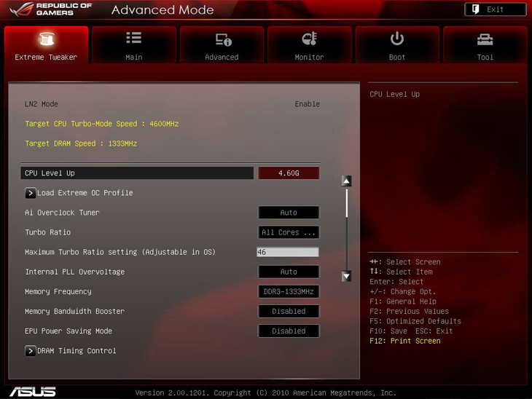Screen dimensions: 532x399
Task: Click the Tool drive icon
Action: click(485, 39)
